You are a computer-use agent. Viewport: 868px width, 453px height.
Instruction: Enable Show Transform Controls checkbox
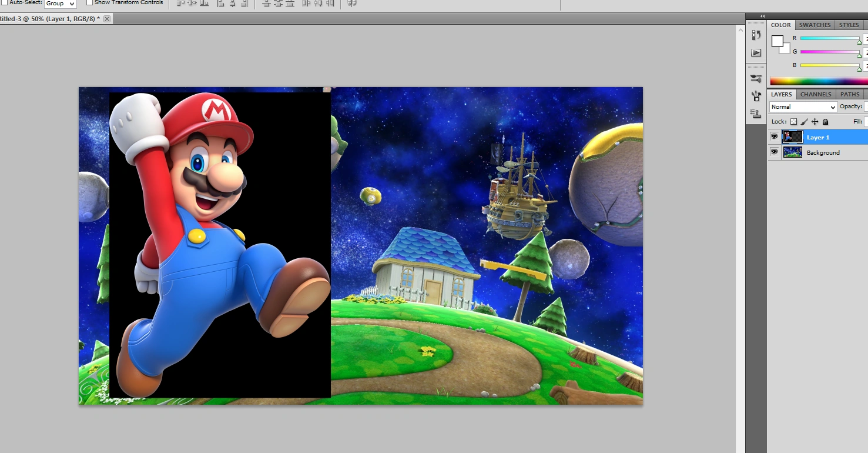pyautogui.click(x=89, y=2)
